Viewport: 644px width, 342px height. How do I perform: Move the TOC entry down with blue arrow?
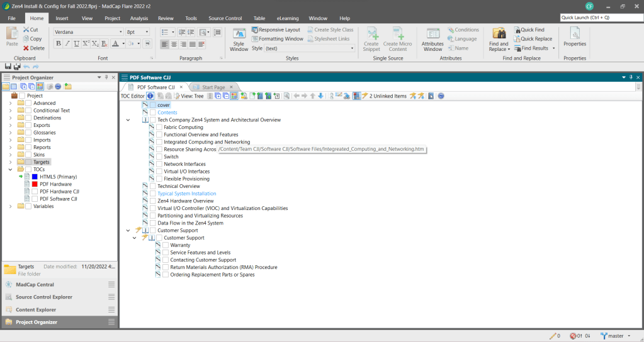click(320, 96)
